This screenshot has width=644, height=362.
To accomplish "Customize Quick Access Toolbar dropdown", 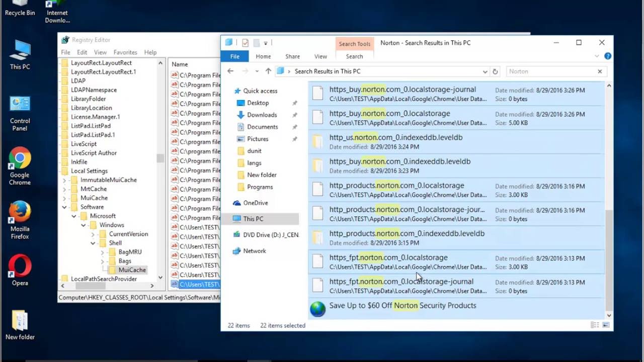I will pyautogui.click(x=265, y=43).
